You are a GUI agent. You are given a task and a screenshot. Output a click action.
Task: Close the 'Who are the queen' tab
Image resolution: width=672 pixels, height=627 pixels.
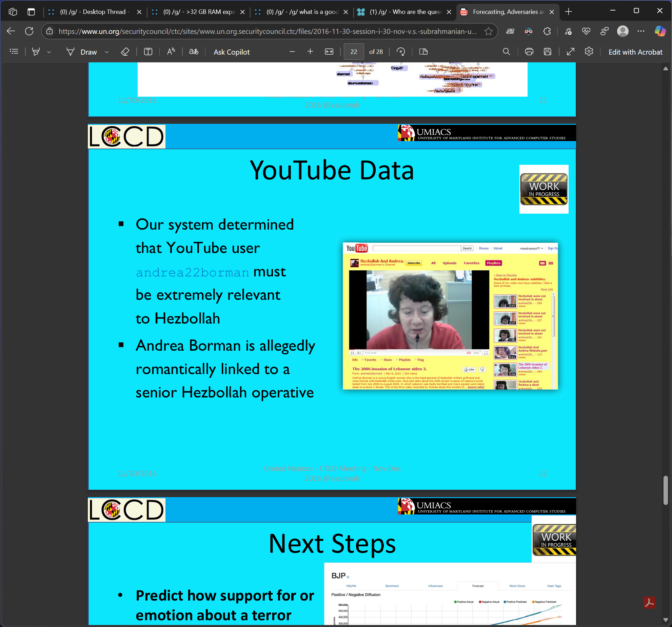[449, 12]
